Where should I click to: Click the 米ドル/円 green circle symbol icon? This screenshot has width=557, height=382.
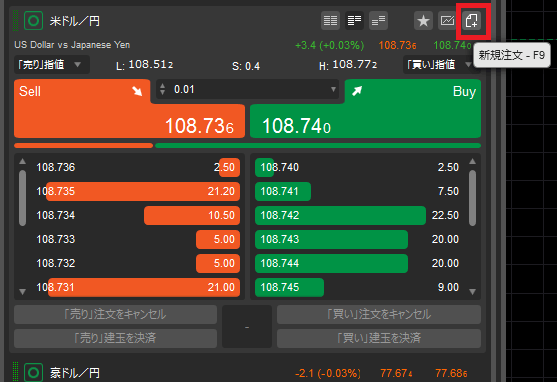pos(33,21)
